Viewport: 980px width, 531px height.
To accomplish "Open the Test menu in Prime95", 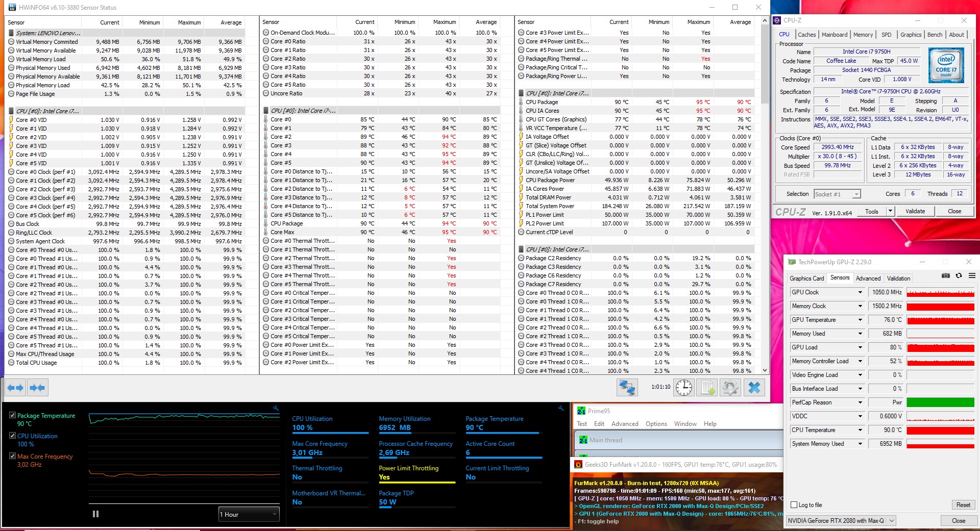I will click(x=582, y=424).
